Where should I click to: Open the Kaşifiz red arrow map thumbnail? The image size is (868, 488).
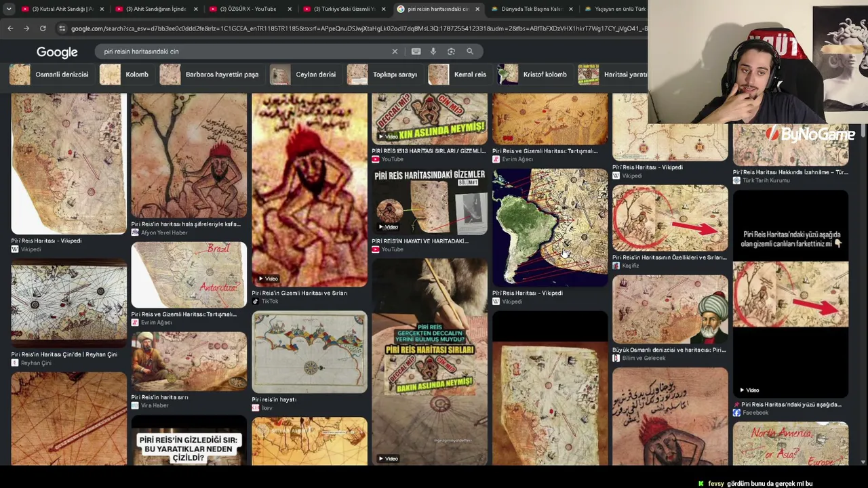coord(670,218)
